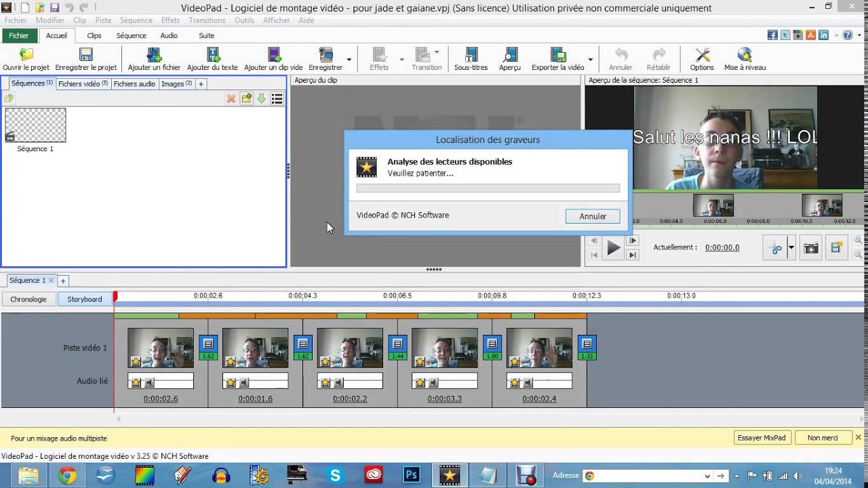The image size is (868, 488).
Task: Expand the Transition dropdown arrow
Action: pyautogui.click(x=437, y=52)
